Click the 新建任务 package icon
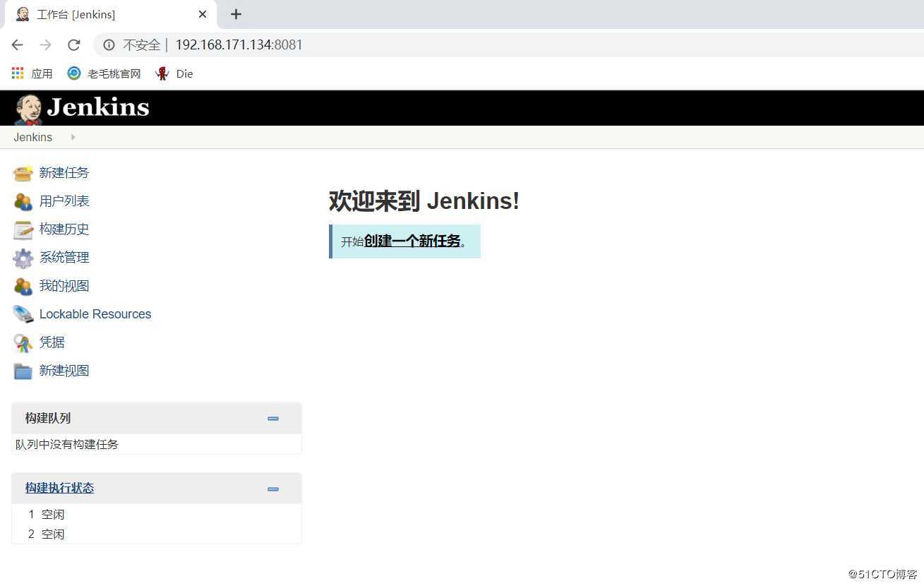This screenshot has width=924, height=586. tap(23, 173)
